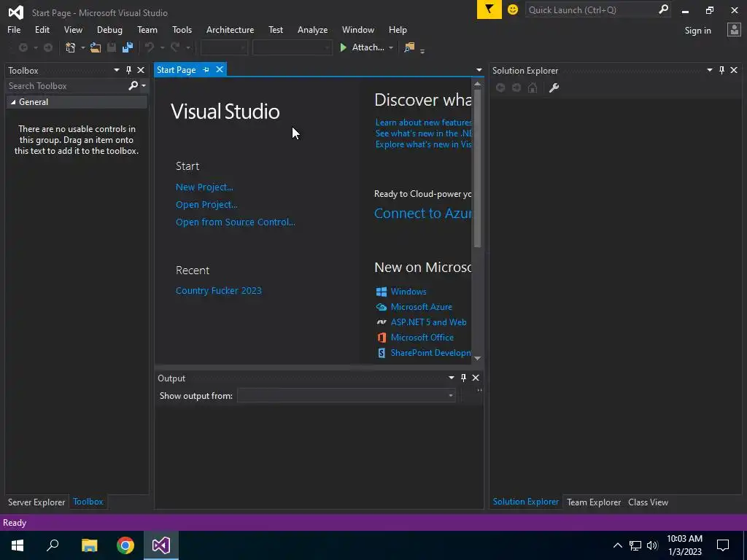The height and width of the screenshot is (560, 747).
Task: Click the Navigate Backward toolbar icon
Action: coord(23,47)
